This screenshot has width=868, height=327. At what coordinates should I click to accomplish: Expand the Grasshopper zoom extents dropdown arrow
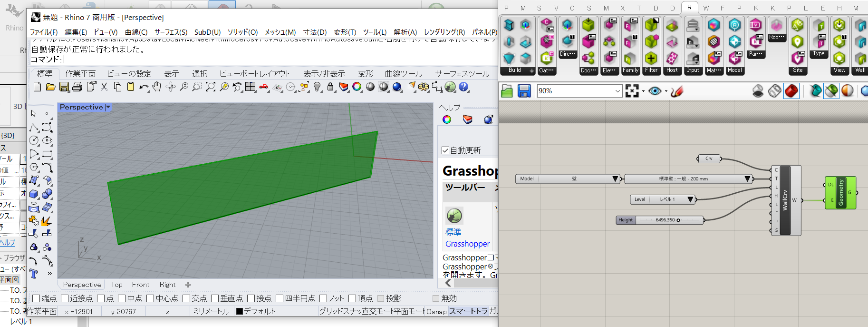point(643,91)
